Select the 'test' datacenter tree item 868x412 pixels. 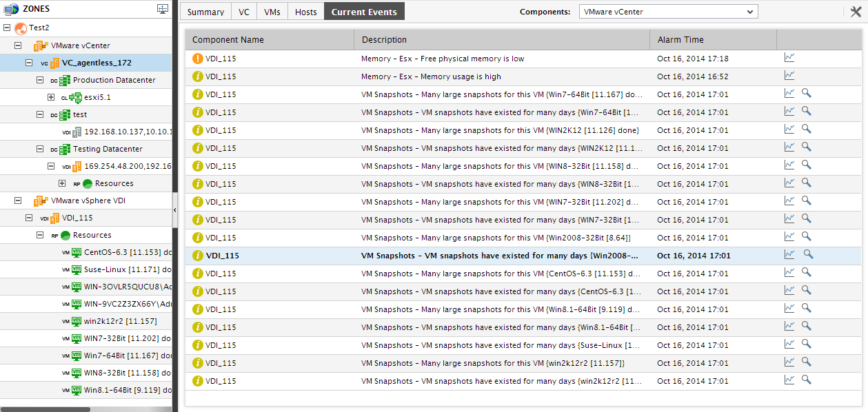click(80, 114)
